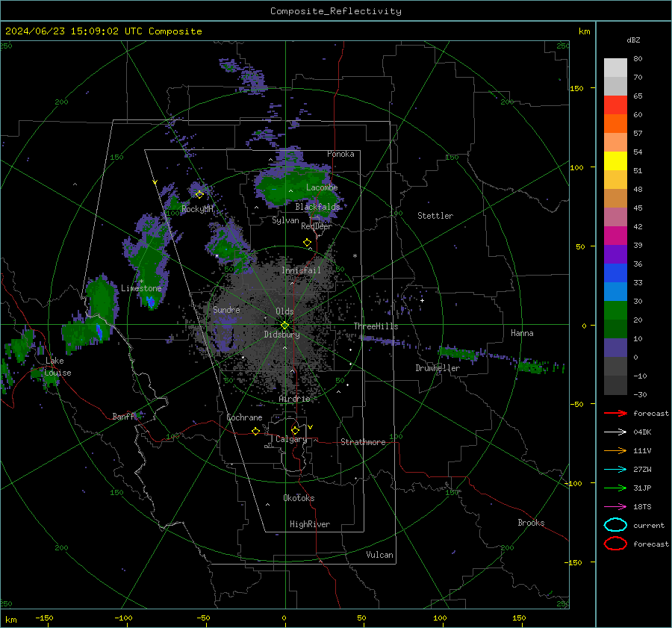Click the Olds label
The image size is (672, 628).
click(x=284, y=311)
